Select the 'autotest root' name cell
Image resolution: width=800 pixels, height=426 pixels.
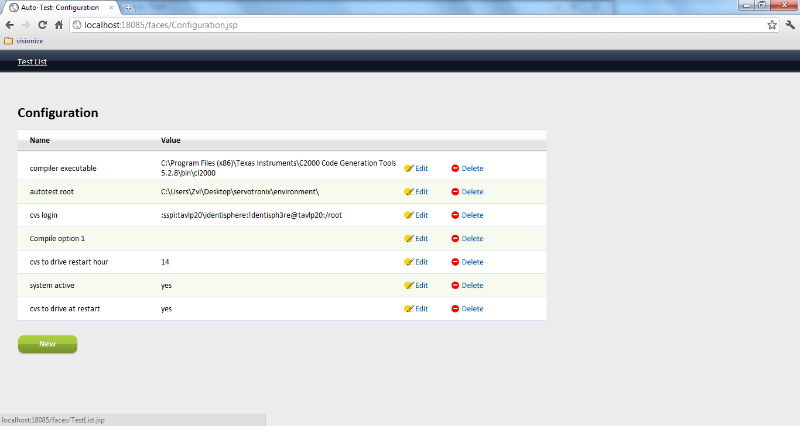[x=52, y=192]
